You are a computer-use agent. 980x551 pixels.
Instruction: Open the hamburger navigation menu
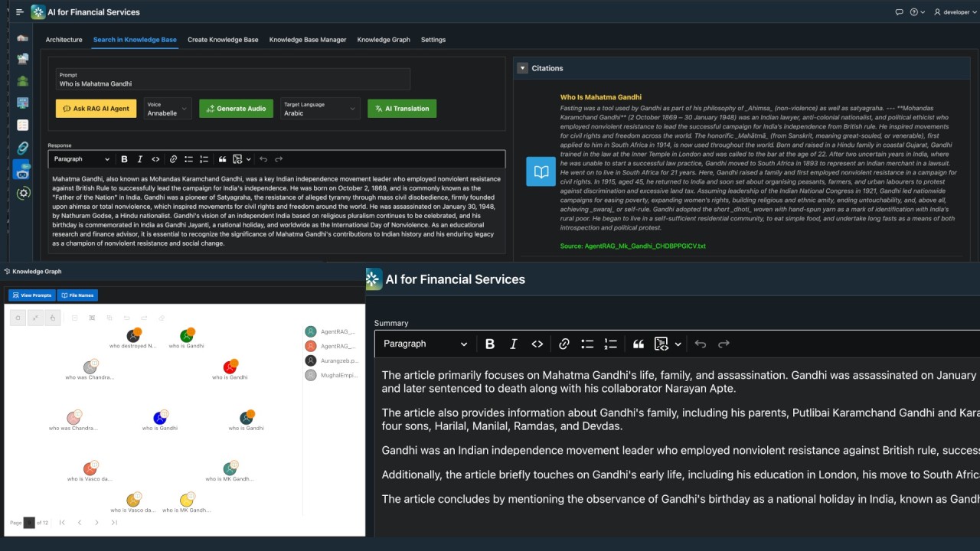click(x=20, y=12)
